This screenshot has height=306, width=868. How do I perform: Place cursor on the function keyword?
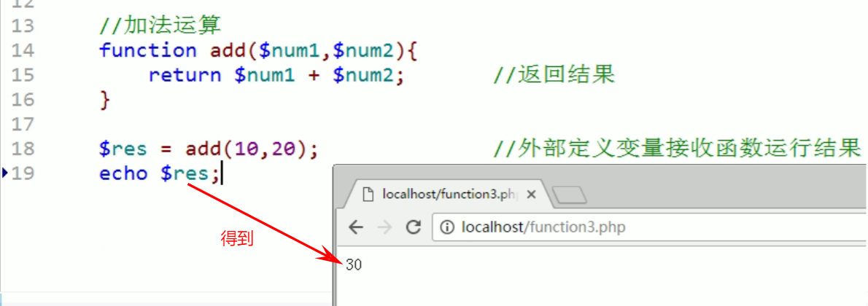coord(148,50)
